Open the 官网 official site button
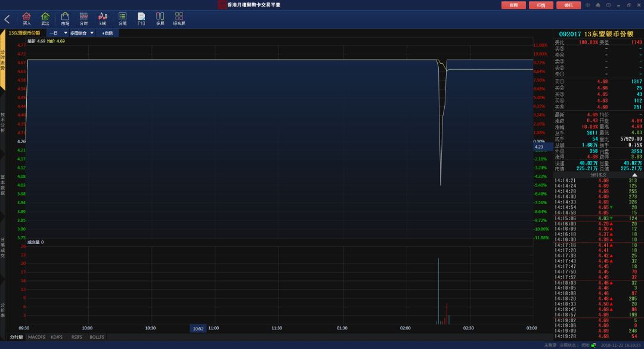The width and height of the screenshot is (644, 349). click(x=513, y=5)
